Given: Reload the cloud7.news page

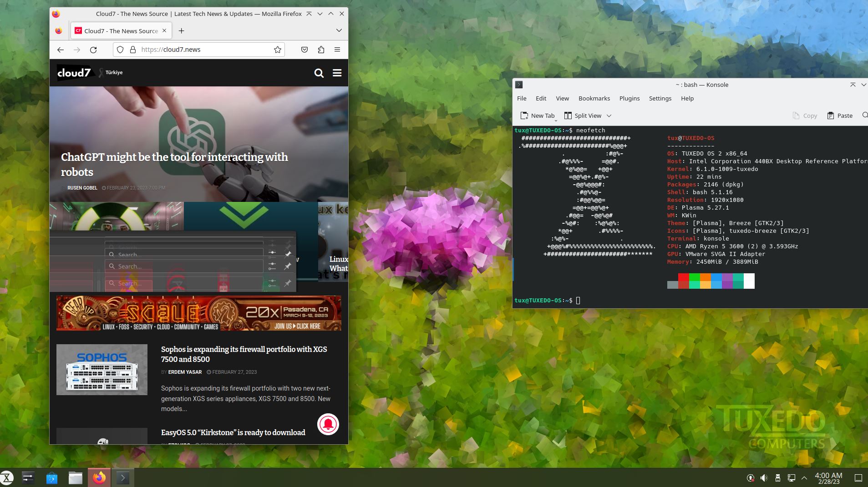Looking at the screenshot, I should 93,50.
